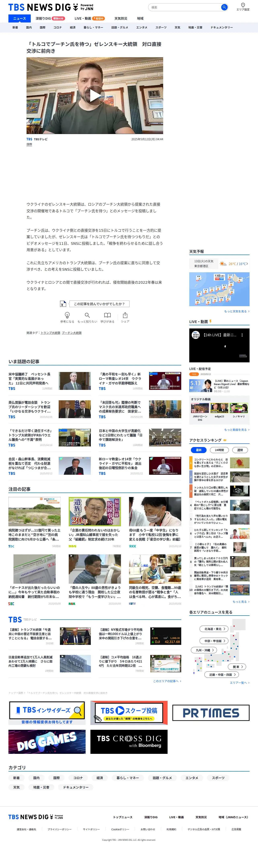The width and height of the screenshot is (258, 868).
Task: Click the 地震・災害 footer category pill
Action: [41, 788]
